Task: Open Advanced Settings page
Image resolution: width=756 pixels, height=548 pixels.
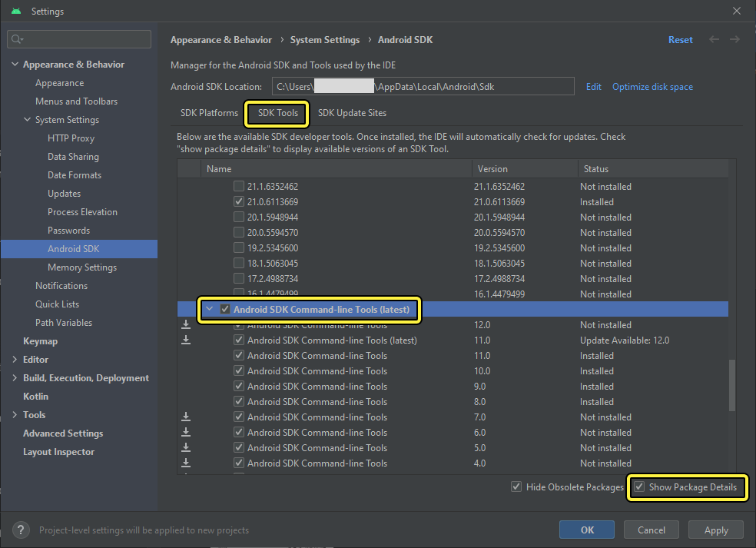Action: click(63, 433)
